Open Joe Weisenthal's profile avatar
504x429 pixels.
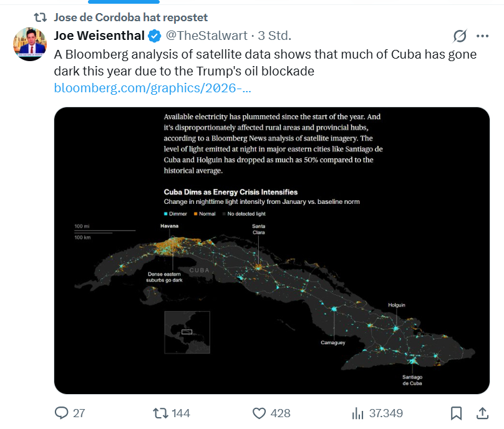30,45
